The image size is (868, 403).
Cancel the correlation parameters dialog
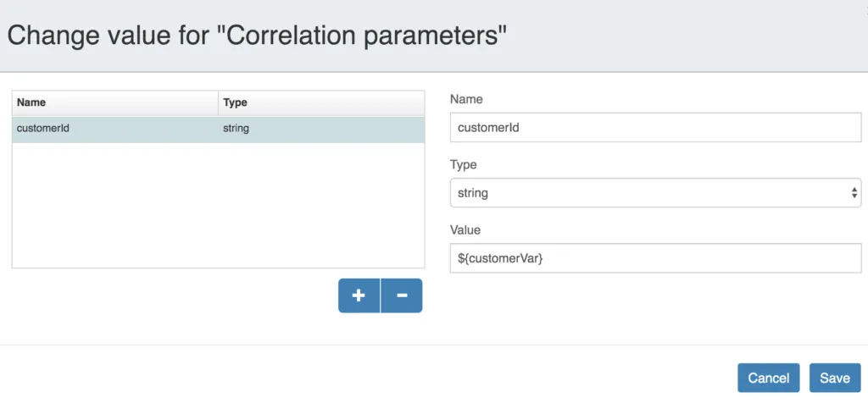[768, 378]
